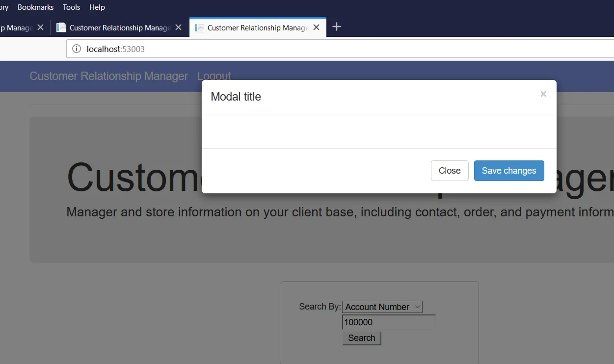Viewport: 614px width, 364px height.
Task: Open a new browser tab
Action: click(x=337, y=27)
